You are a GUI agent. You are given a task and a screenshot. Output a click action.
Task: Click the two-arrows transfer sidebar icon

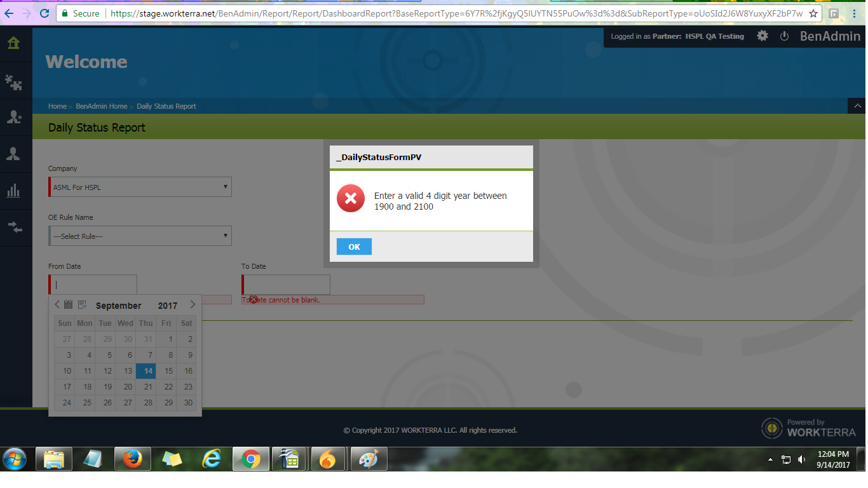tap(13, 227)
